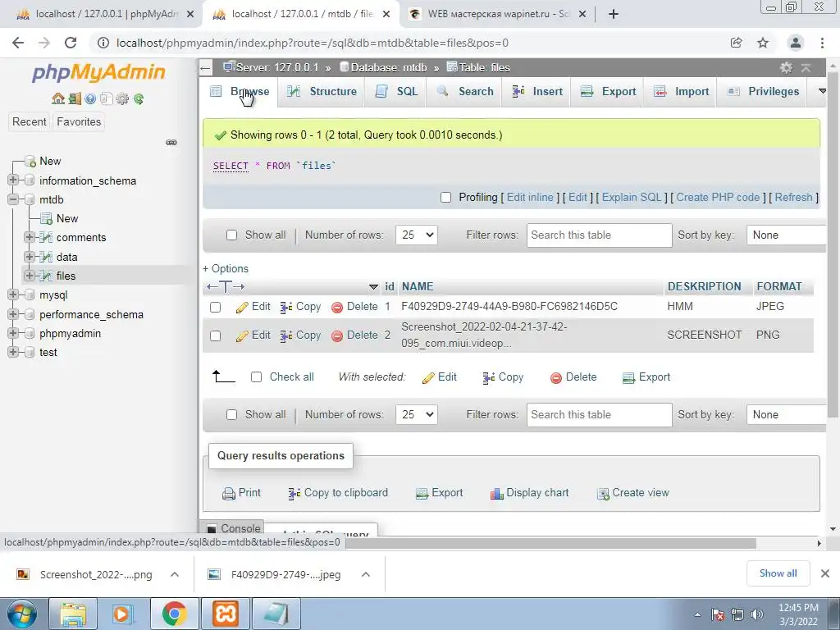Expand the + Options section
This screenshot has width=840, height=630.
point(226,268)
